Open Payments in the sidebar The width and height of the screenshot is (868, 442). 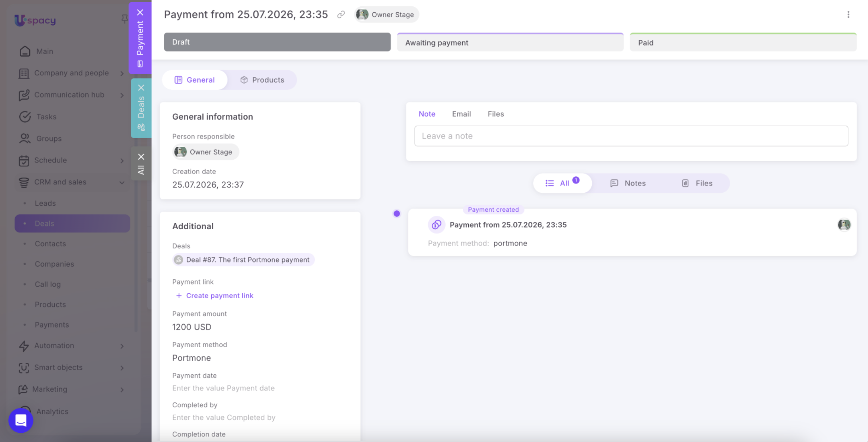click(x=52, y=325)
